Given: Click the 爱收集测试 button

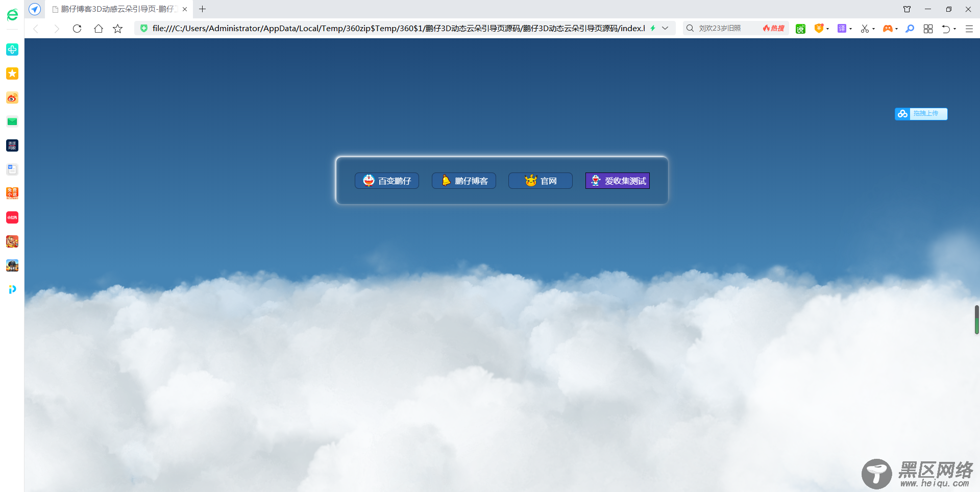Looking at the screenshot, I should click(618, 181).
